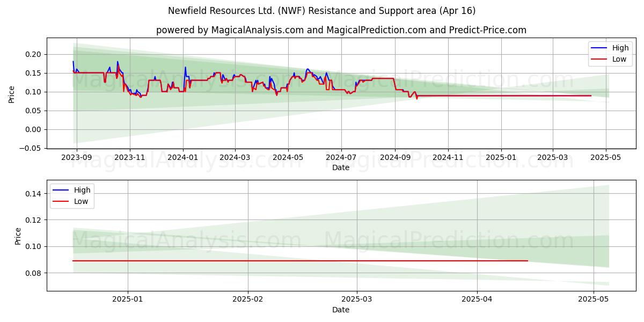Click the 'Date' axis title under bottom chart
The height and width of the screenshot is (322, 644).
341,310
